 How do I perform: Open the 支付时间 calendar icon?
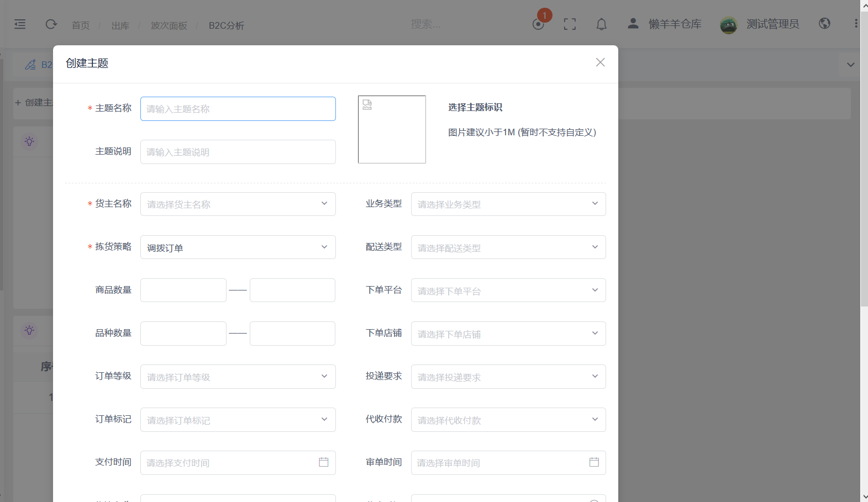click(x=324, y=462)
